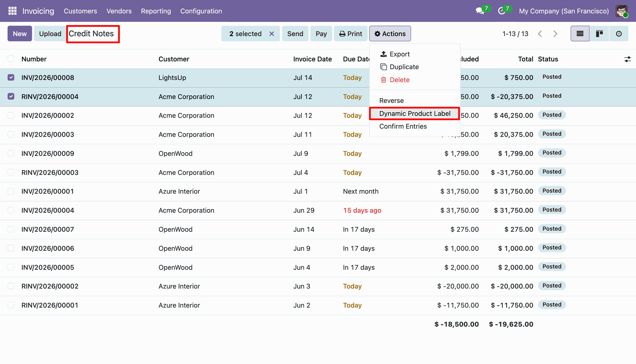Screen dimensions: 636x364
Task: Click the Send button
Action: tap(295, 33)
